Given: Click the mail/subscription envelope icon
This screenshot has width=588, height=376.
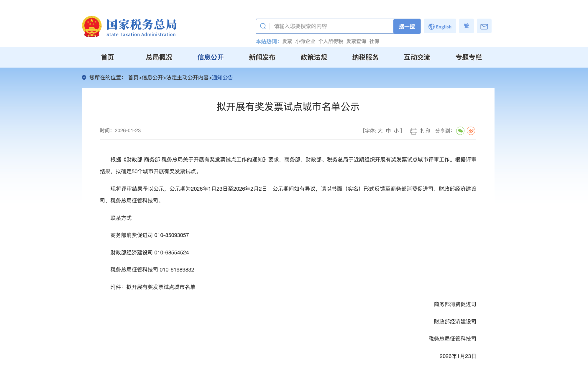Looking at the screenshot, I should [x=484, y=26].
